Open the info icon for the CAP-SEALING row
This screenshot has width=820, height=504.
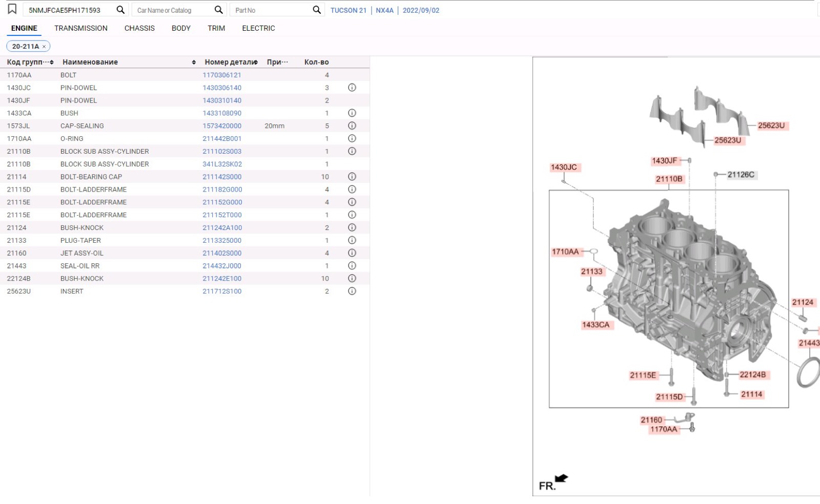point(352,125)
